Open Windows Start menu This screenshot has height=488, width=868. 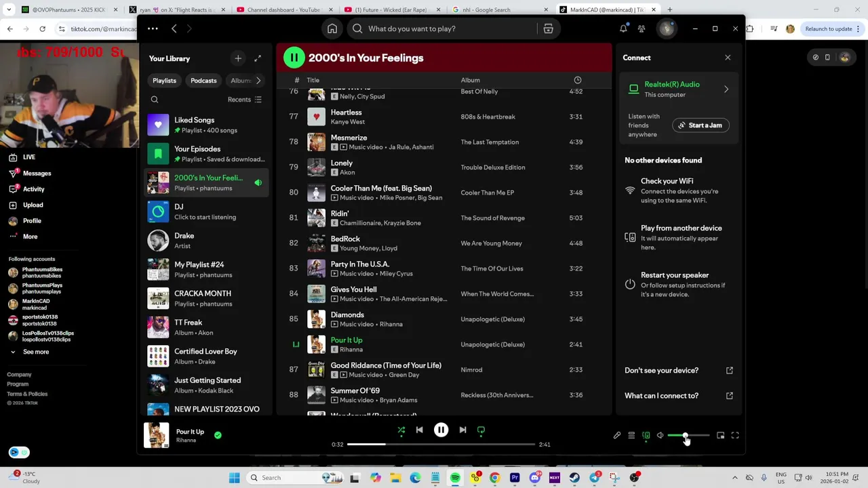coord(234,478)
